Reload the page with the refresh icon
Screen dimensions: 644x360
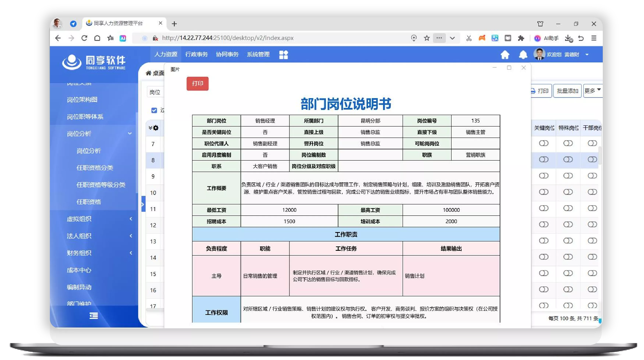click(84, 38)
